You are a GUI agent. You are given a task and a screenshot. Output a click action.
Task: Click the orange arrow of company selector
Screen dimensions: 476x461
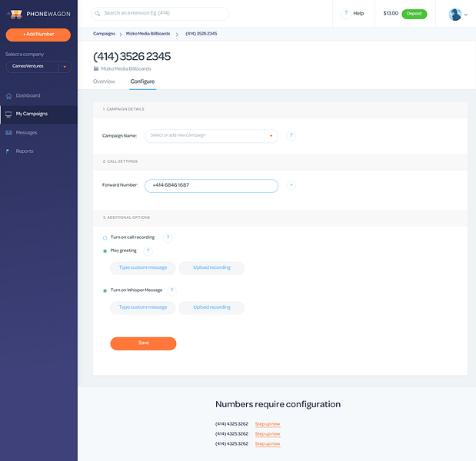pyautogui.click(x=65, y=67)
